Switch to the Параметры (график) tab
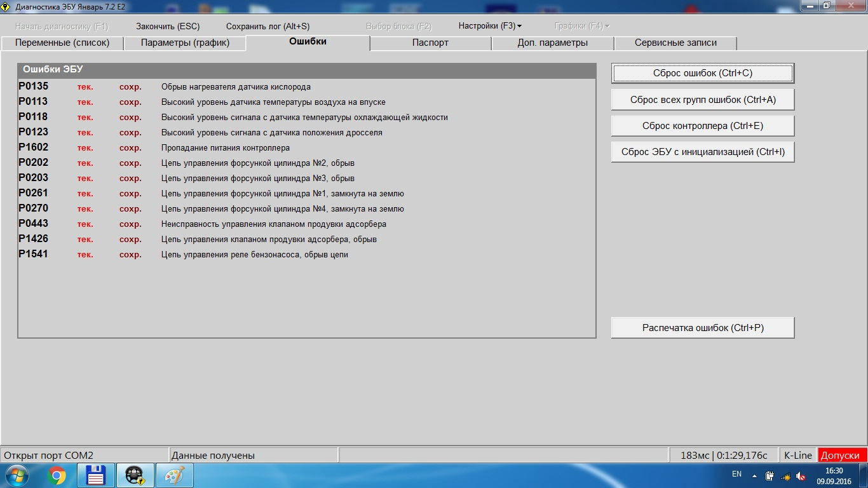Viewport: 868px width, 488px height. (x=185, y=43)
